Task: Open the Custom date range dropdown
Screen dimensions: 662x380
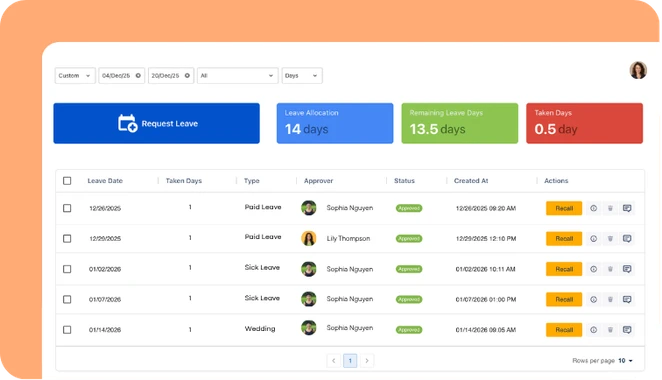Action: point(75,76)
